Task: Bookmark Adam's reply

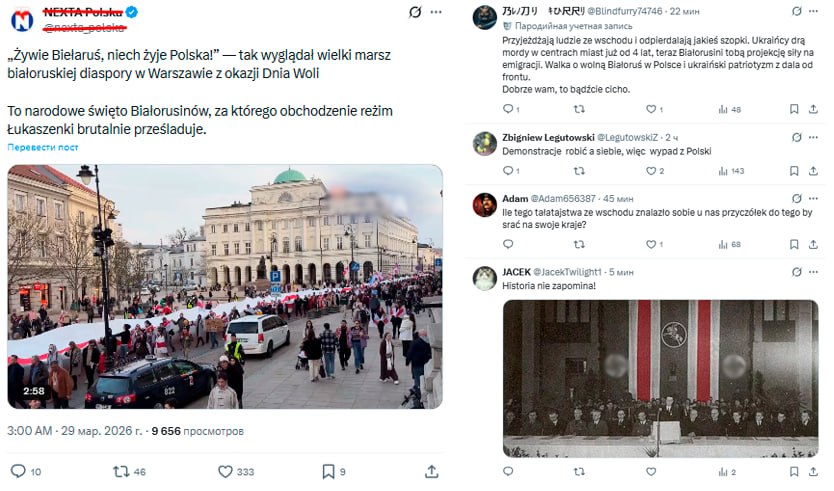Action: click(794, 244)
